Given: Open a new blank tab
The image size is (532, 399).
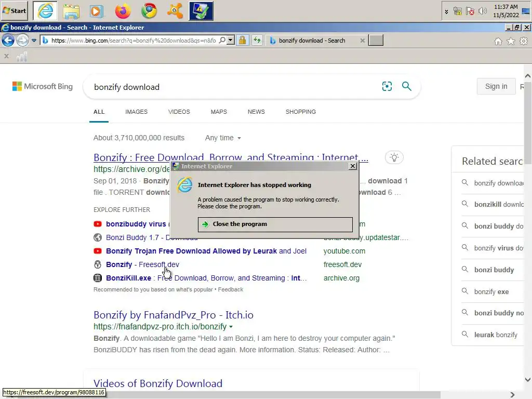Looking at the screenshot, I should coord(376,41).
